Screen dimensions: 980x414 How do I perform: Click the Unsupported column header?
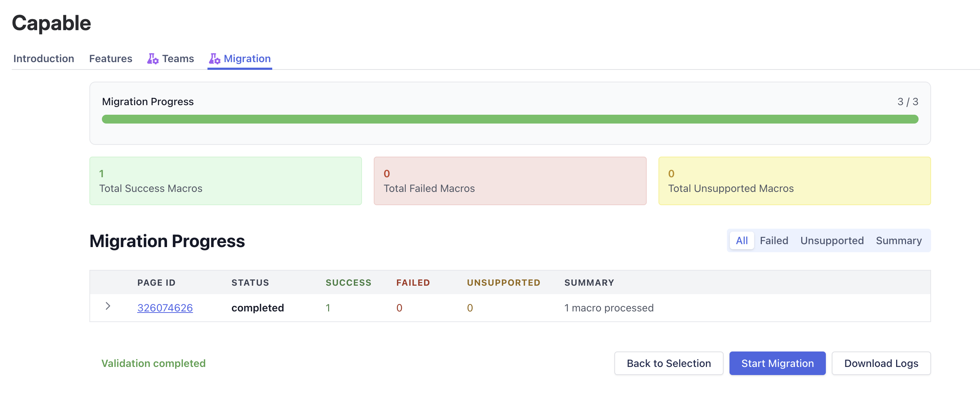click(x=503, y=283)
